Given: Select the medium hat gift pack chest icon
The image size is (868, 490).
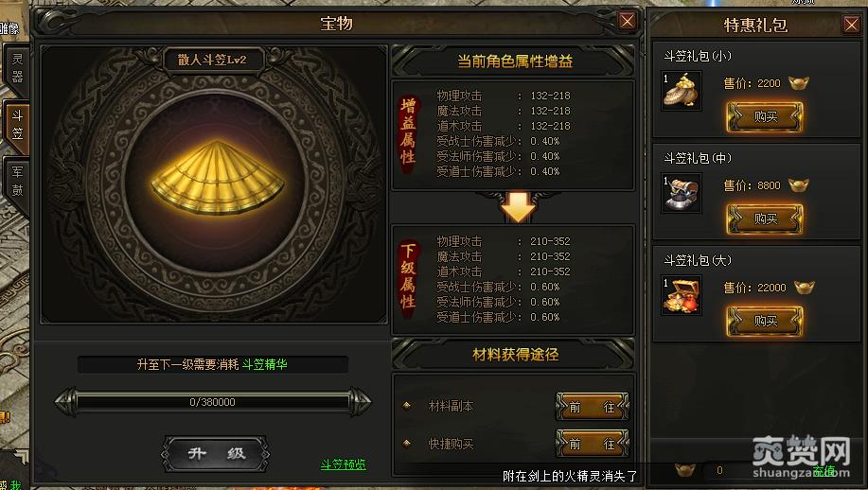Looking at the screenshot, I should (x=682, y=193).
